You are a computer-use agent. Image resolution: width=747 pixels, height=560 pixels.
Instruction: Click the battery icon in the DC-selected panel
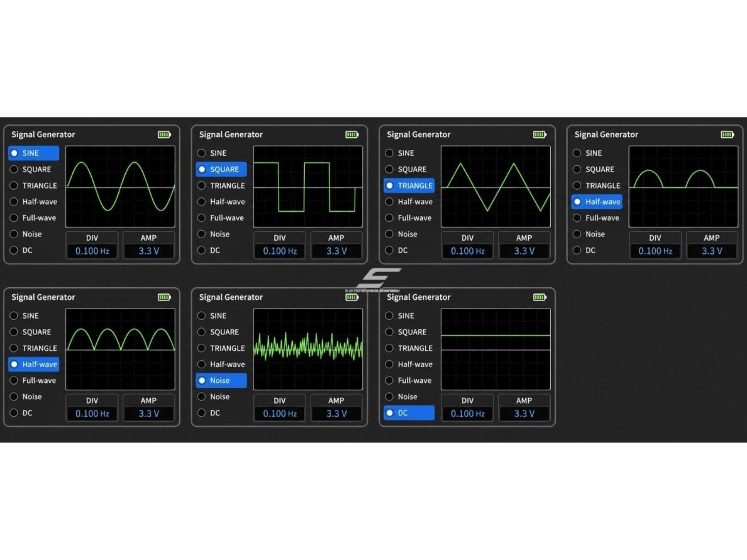pos(539,297)
